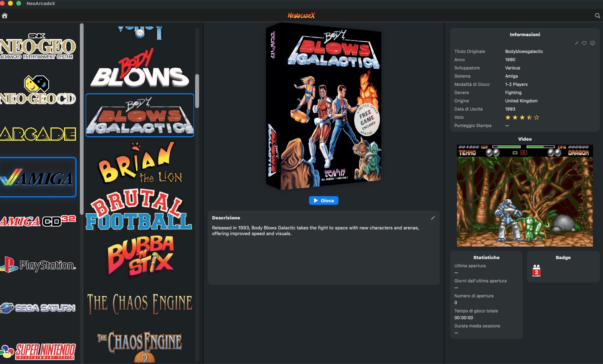Click the Punteggio Stampa label
The width and height of the screenshot is (603, 364).
(x=473, y=125)
